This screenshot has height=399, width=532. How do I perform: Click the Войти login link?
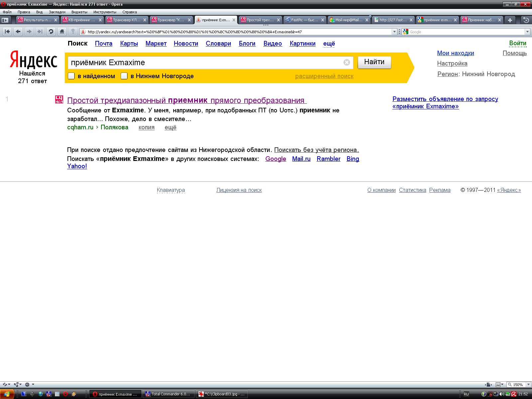[x=518, y=43]
